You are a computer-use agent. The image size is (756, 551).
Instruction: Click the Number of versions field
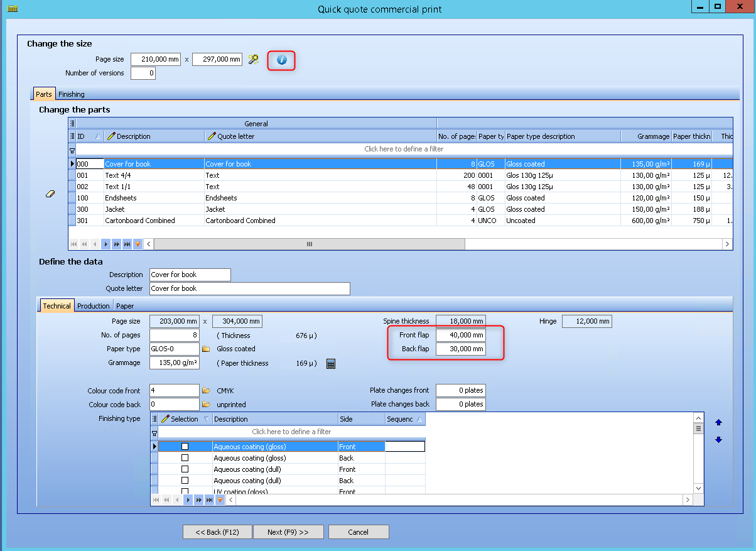[143, 74]
